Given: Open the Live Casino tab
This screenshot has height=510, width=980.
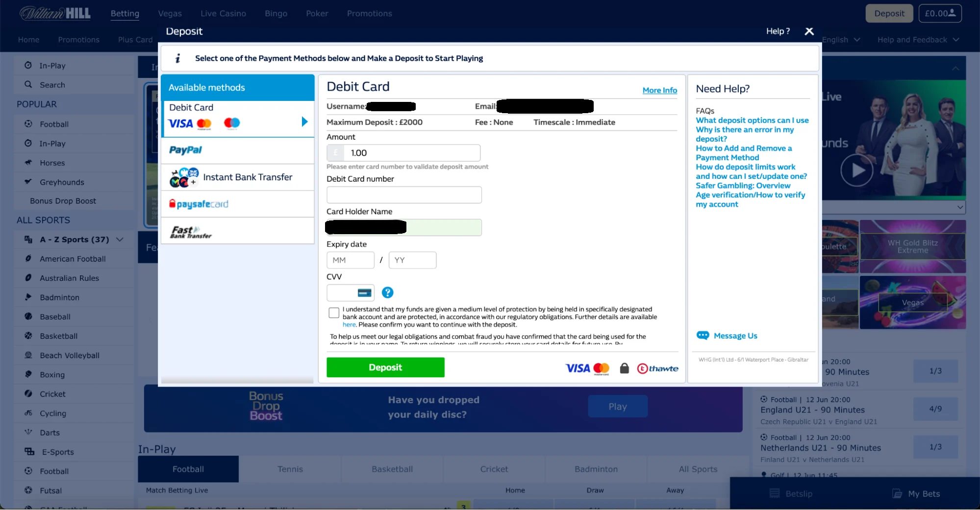Looking at the screenshot, I should coord(223,14).
